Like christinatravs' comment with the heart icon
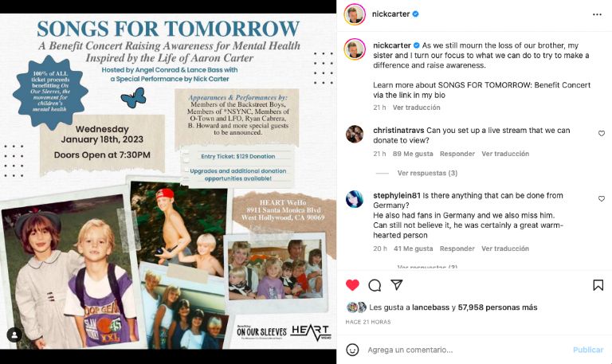 pos(602,134)
